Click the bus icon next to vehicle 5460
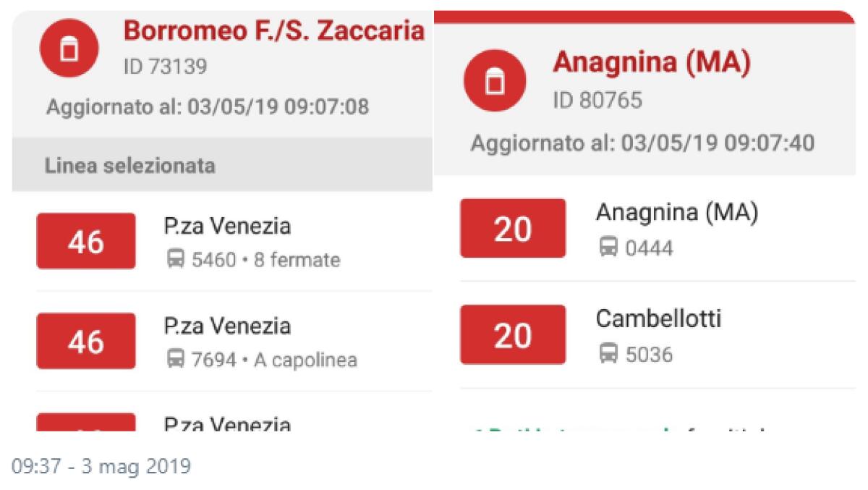 pos(177,260)
